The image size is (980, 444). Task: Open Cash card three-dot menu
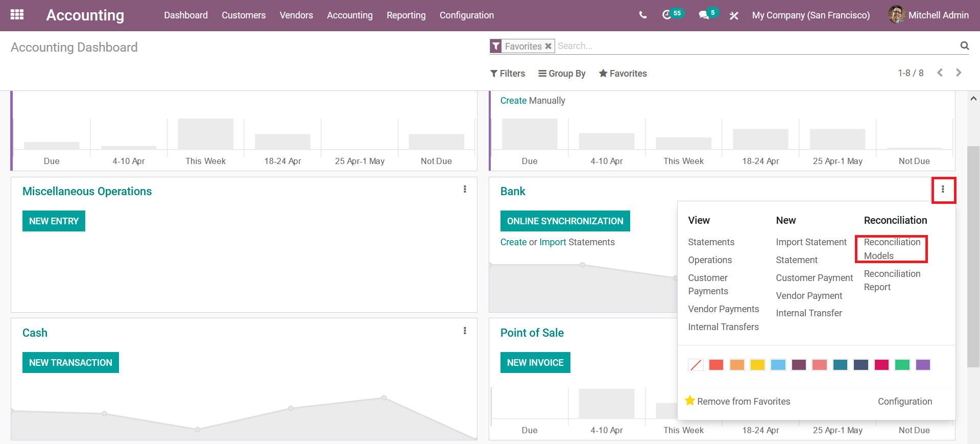click(465, 331)
